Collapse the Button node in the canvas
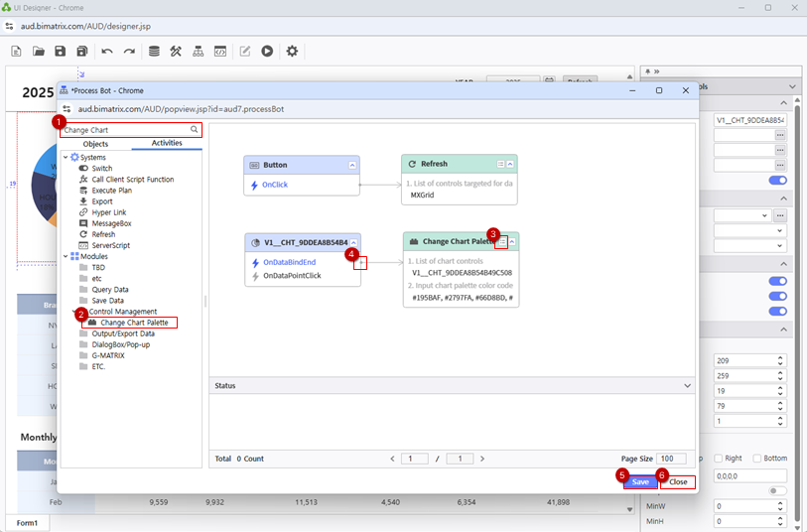This screenshot has height=532, width=807. click(353, 164)
